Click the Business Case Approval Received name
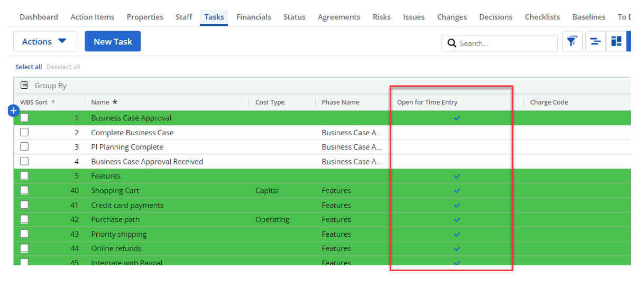The width and height of the screenshot is (644, 288). click(147, 162)
